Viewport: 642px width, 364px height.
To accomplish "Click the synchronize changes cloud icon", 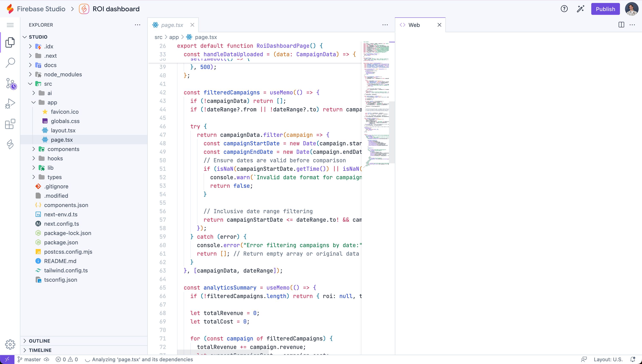I will 46,360.
